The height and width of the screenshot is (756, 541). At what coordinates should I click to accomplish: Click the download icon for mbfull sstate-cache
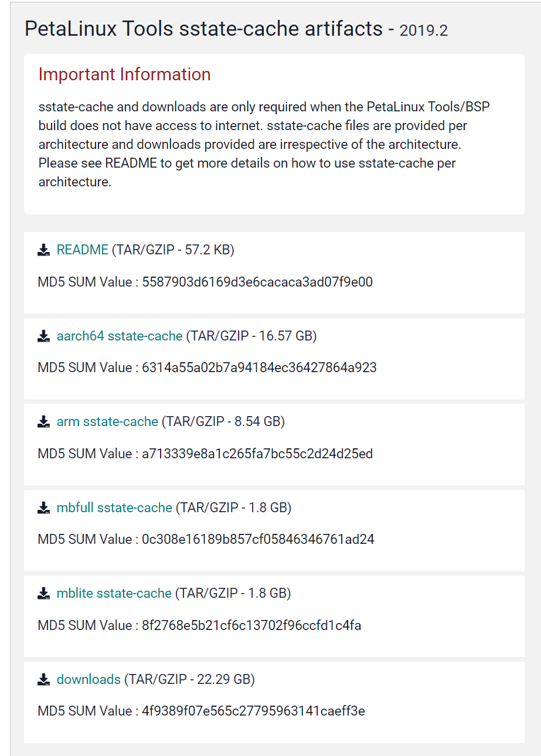click(43, 508)
